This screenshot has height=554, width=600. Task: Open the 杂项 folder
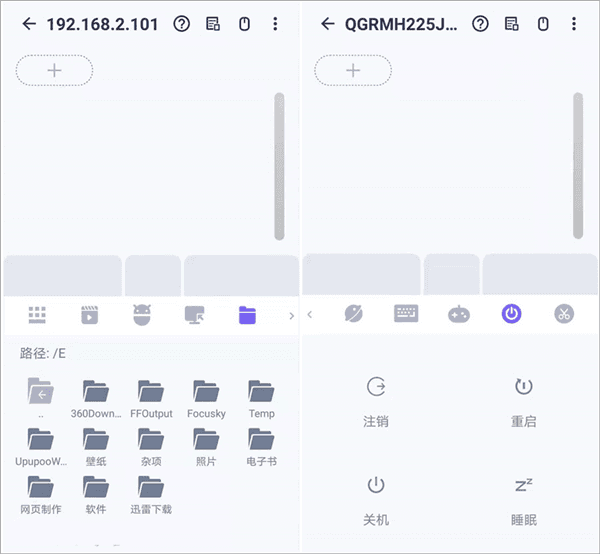coord(151,447)
